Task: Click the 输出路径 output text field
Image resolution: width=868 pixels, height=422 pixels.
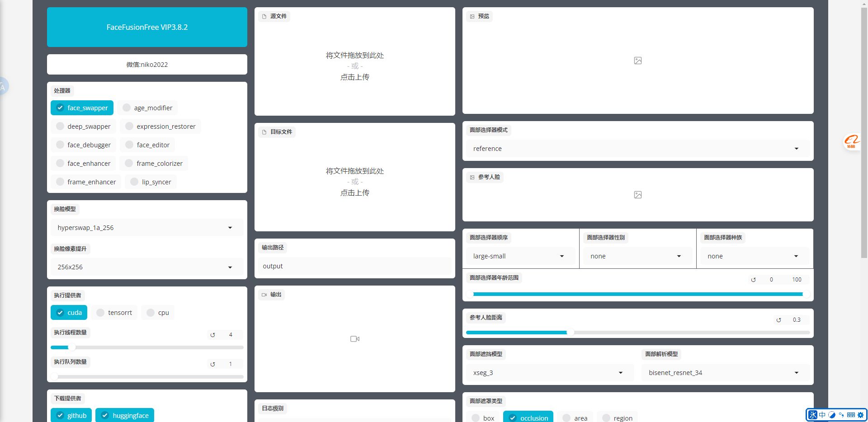Action: point(355,267)
